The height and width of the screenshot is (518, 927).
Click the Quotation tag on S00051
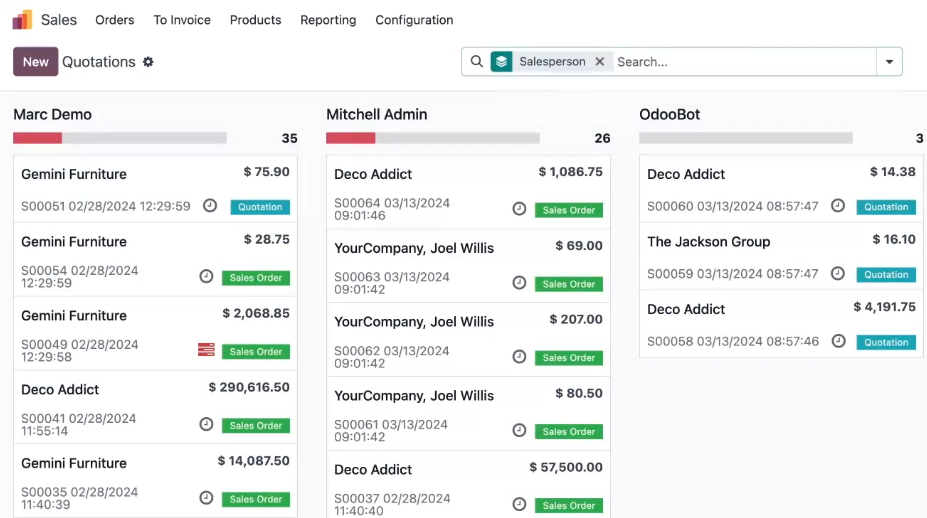point(260,207)
